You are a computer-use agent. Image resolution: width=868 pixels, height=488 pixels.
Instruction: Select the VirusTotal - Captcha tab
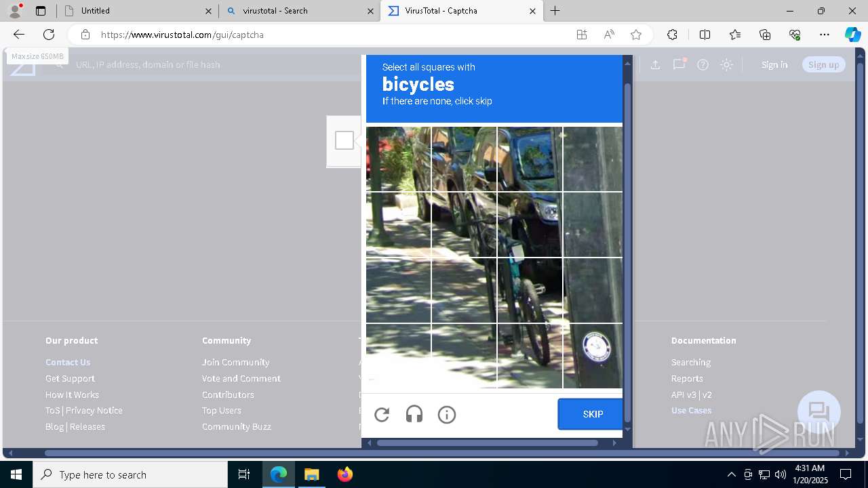461,11
